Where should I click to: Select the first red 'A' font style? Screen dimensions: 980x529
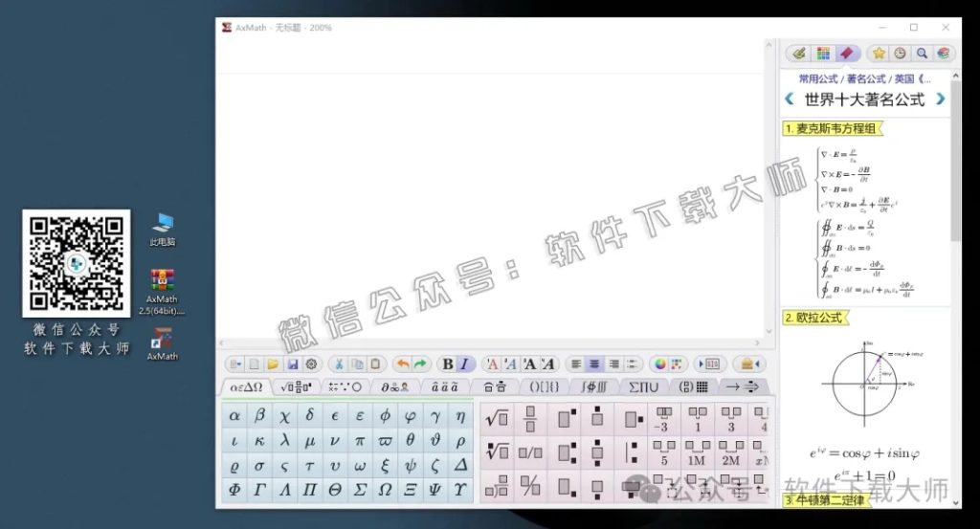coord(493,364)
